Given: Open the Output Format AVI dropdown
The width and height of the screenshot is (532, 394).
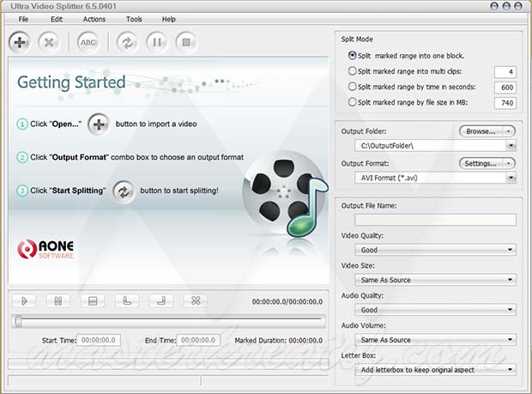Looking at the screenshot, I should tap(511, 178).
